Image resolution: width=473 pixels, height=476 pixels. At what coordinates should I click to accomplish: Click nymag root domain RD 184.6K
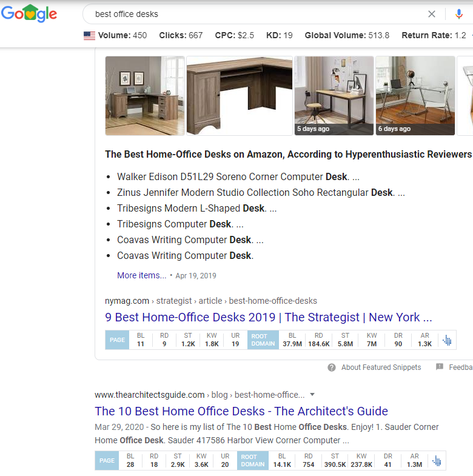319,344
